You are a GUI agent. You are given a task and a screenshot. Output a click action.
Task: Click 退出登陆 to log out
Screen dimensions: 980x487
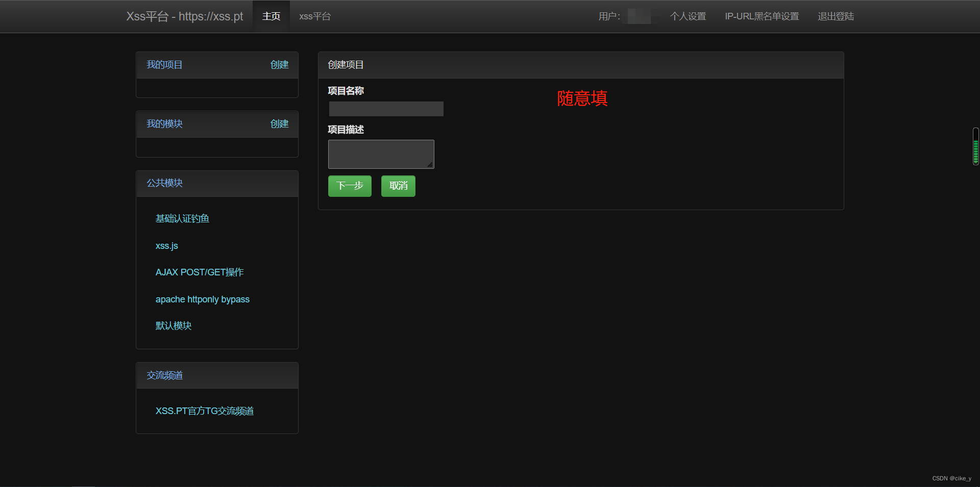[x=836, y=16]
